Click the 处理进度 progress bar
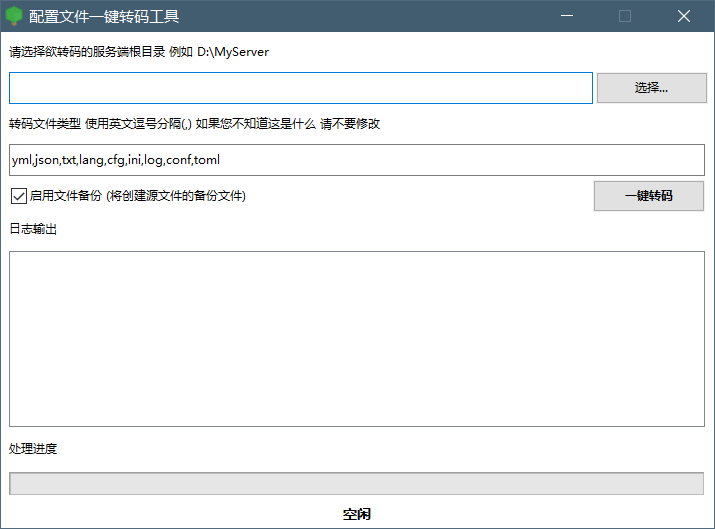 coord(356,483)
